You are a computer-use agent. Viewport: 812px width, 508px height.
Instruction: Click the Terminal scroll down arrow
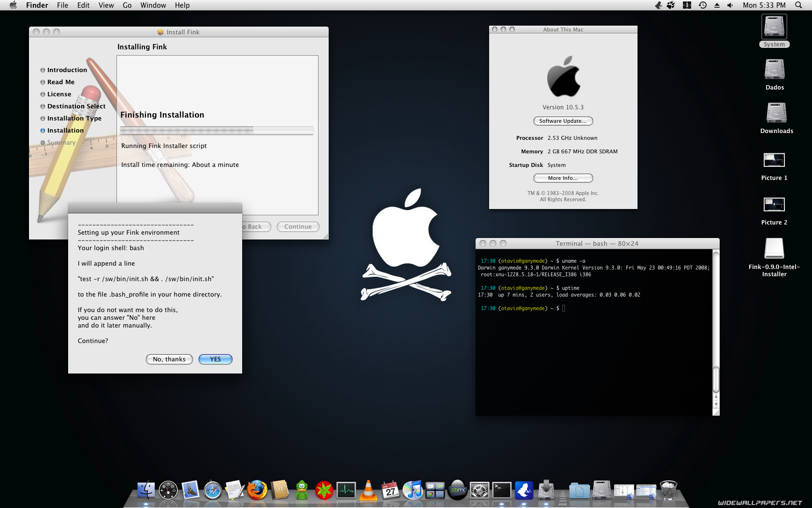[716, 404]
